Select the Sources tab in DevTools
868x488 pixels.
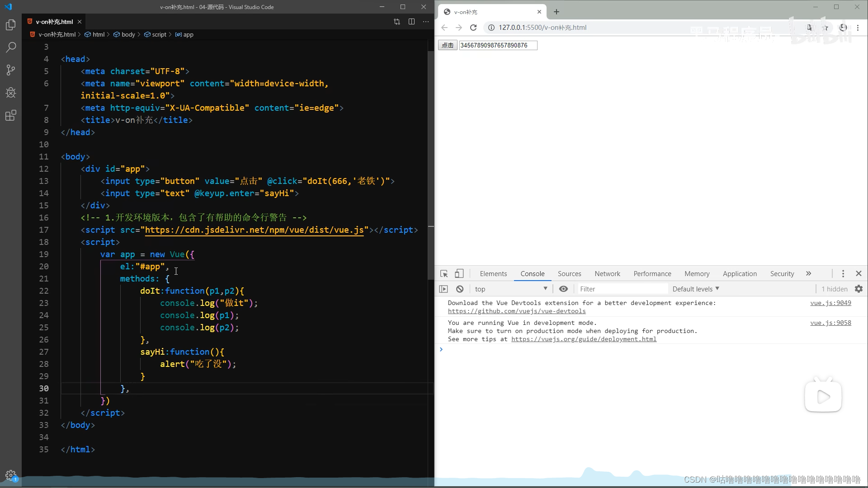(x=569, y=273)
